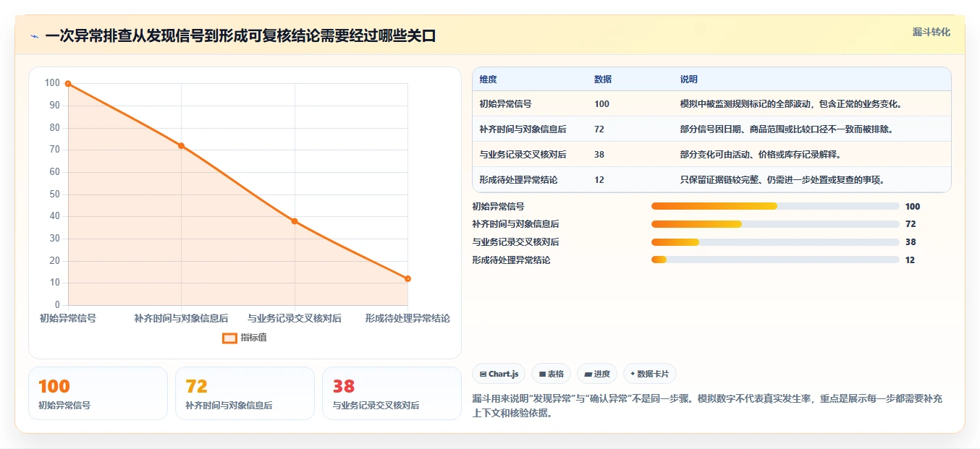
Task: Select the Chart.js tag chip
Action: [x=499, y=374]
